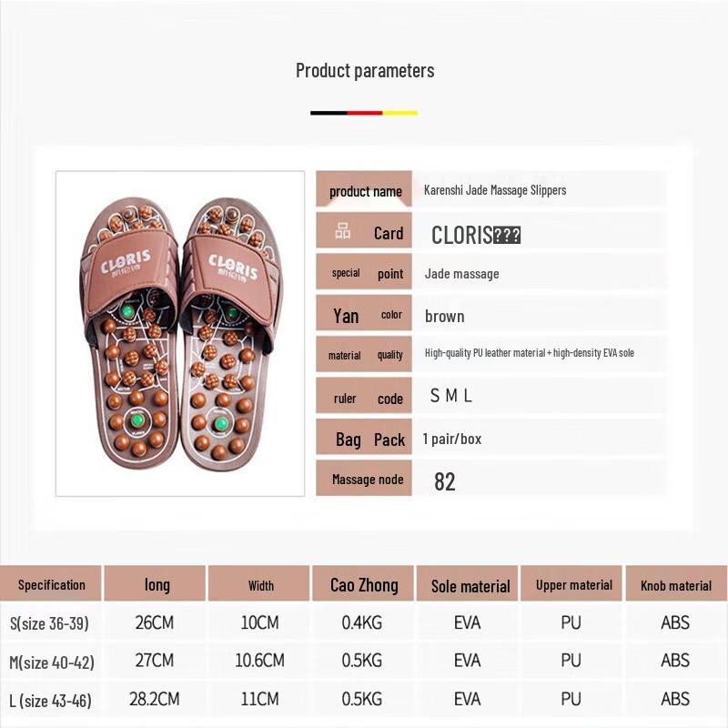Click the slippers product photo

tap(180, 333)
